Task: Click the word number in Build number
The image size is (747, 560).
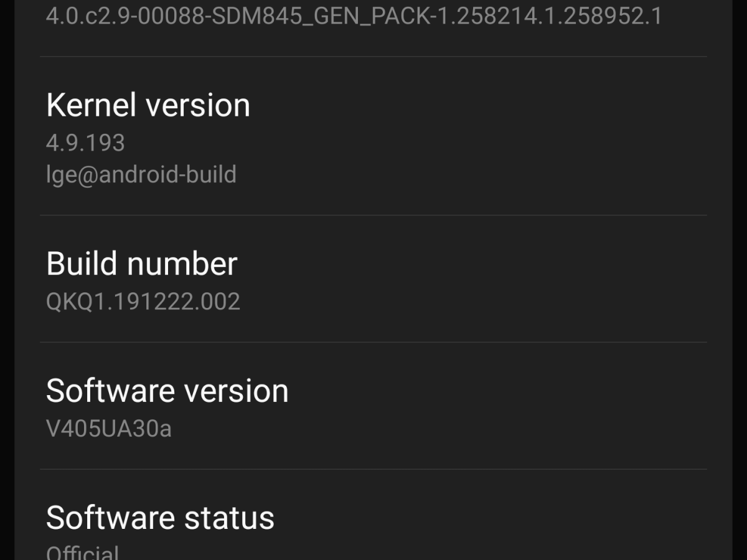Action: coord(182,265)
